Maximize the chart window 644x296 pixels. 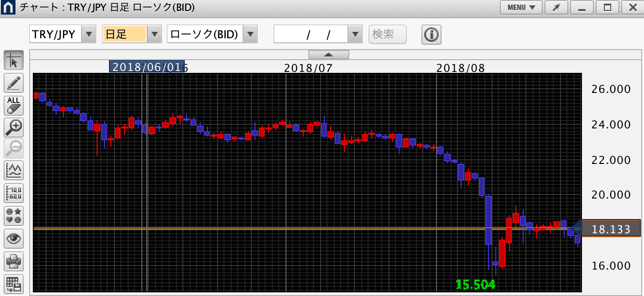point(607,7)
